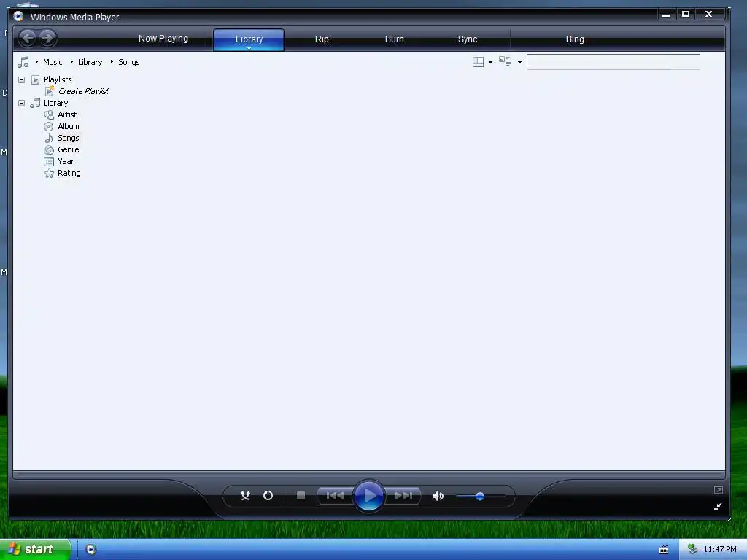Open the Bing tab
The height and width of the screenshot is (560, 747).
575,39
